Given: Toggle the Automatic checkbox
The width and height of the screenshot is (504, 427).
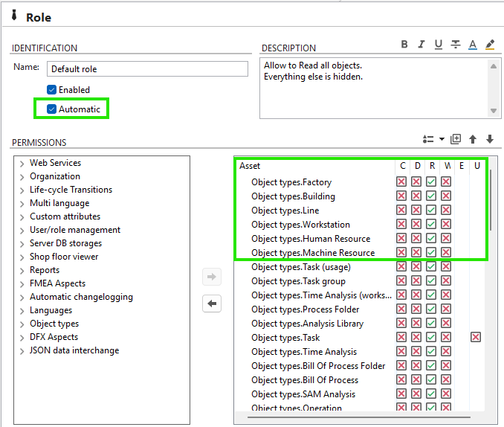Looking at the screenshot, I should tap(52, 109).
